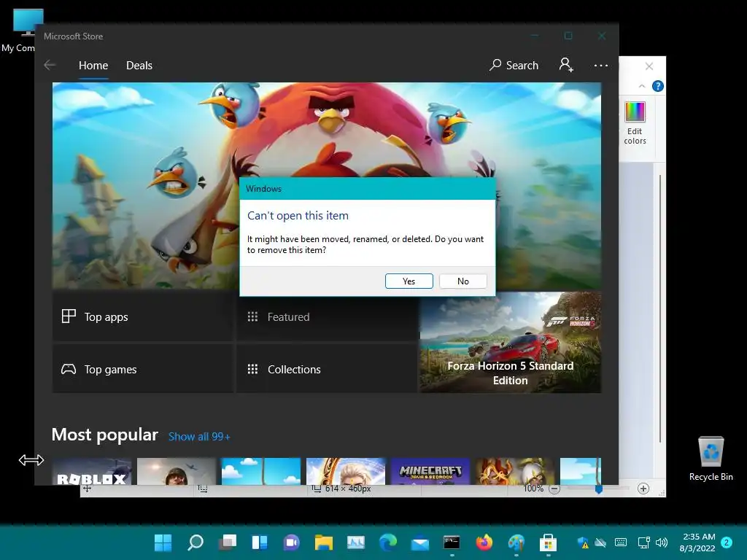Click the Paint zoom out minus button
747x560 pixels.
[554, 489]
